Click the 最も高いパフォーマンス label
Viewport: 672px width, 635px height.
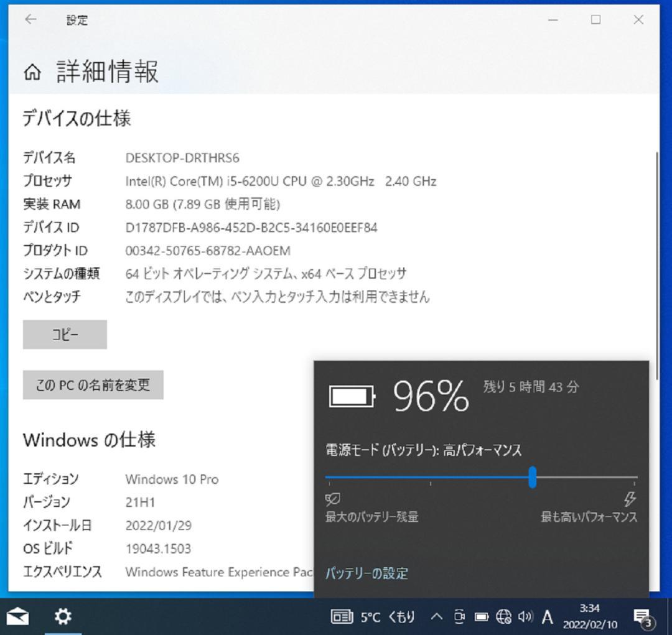(589, 517)
